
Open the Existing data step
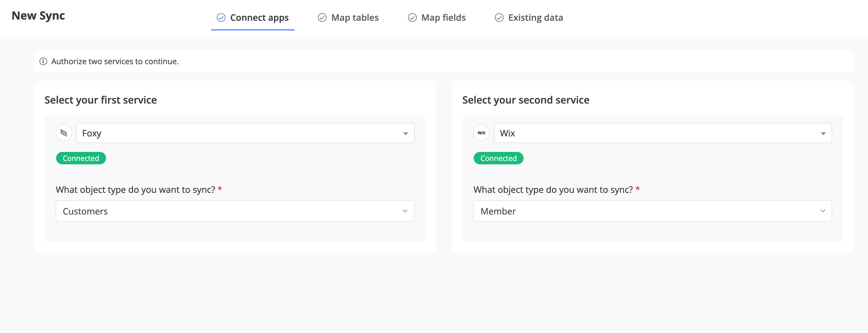pyautogui.click(x=529, y=18)
